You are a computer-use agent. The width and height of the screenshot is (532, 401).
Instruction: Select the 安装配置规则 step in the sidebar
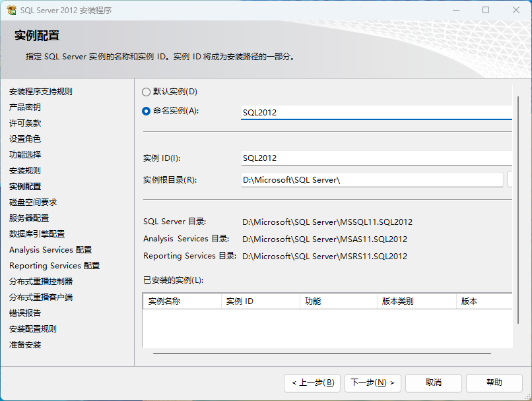point(33,329)
